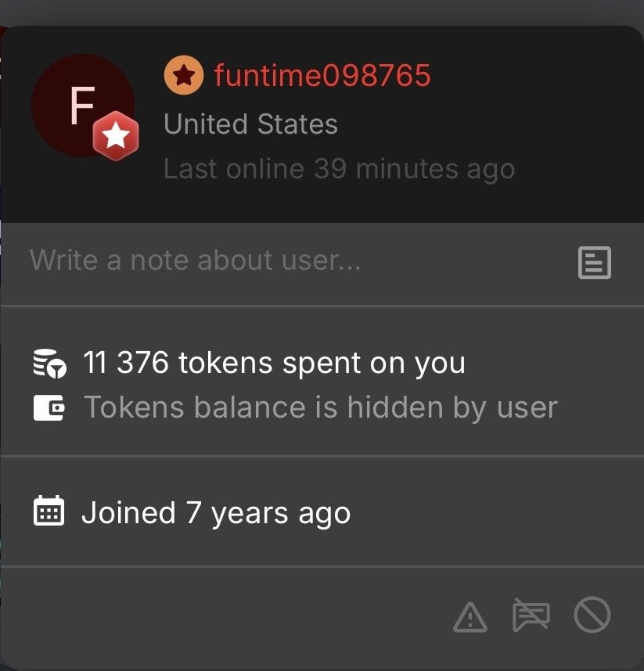This screenshot has width=644, height=671.
Task: Click the United States location text
Action: (x=250, y=124)
